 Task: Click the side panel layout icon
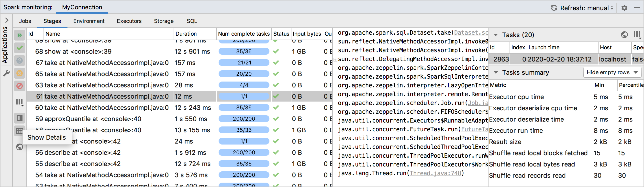20,118
